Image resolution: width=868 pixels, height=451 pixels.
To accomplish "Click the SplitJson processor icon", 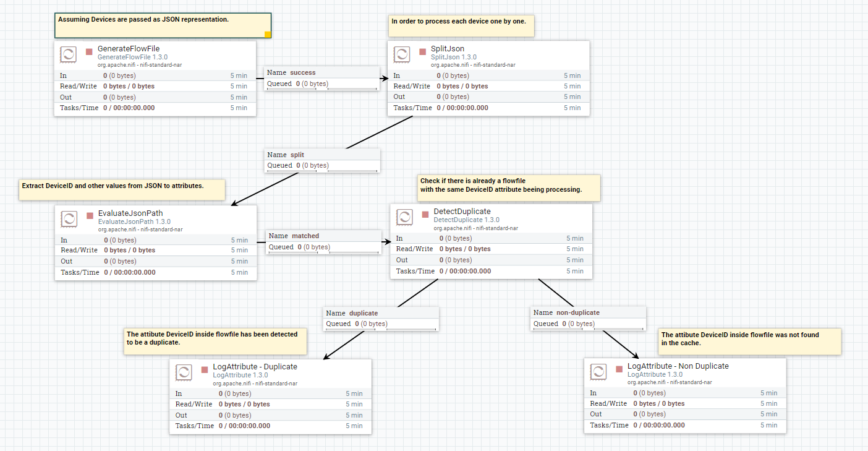I will pos(402,54).
